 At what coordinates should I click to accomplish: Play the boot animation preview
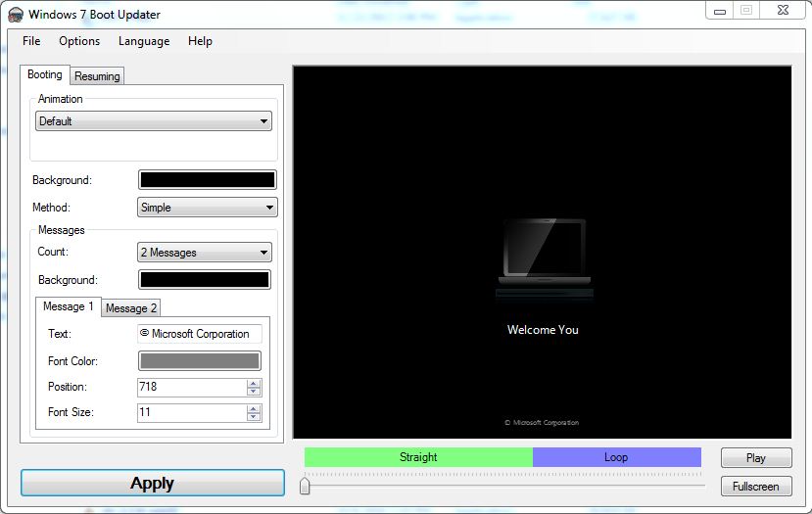point(756,457)
